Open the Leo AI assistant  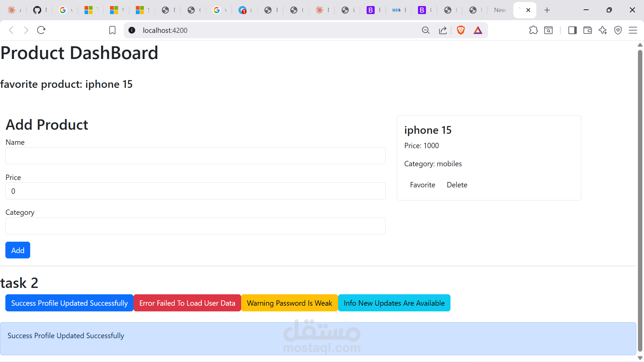[603, 30]
